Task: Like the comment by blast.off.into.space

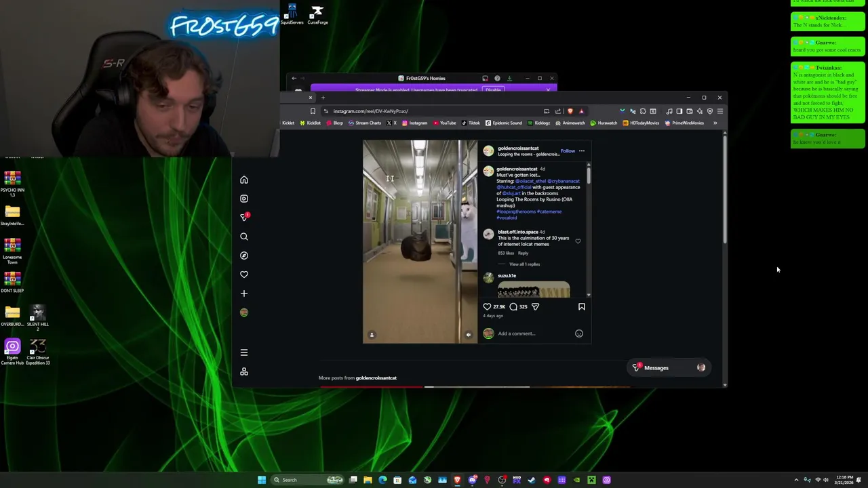Action: (x=578, y=241)
